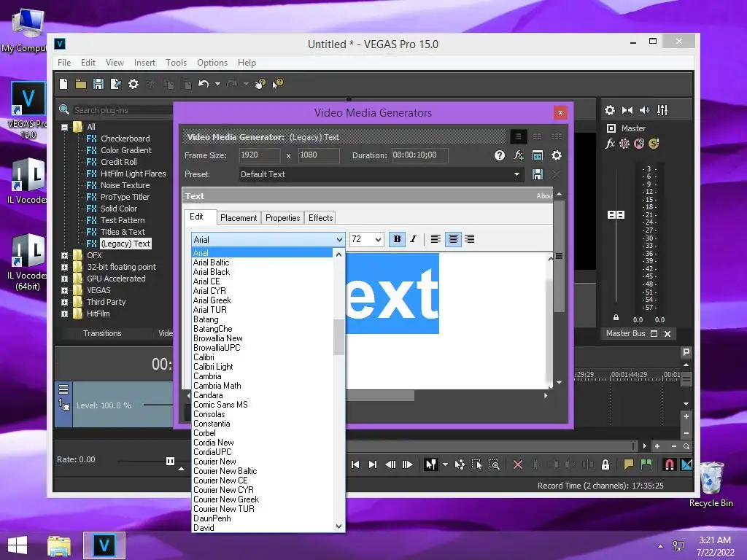Image resolution: width=747 pixels, height=560 pixels.
Task: Expand the GPU Accelerated folder
Action: click(64, 279)
